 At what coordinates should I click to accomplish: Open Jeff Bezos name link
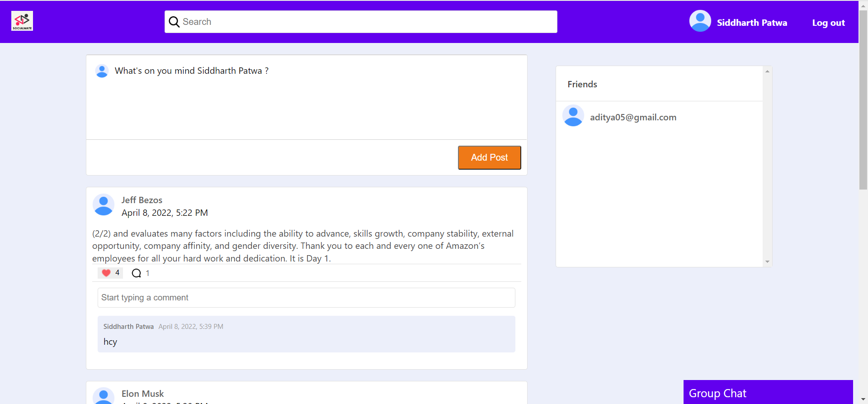coord(142,200)
